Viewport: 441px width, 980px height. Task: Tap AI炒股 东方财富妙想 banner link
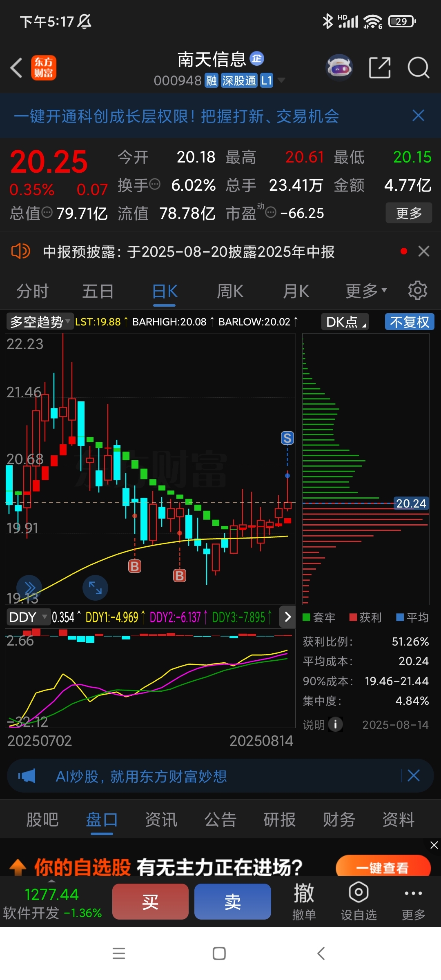pyautogui.click(x=141, y=776)
